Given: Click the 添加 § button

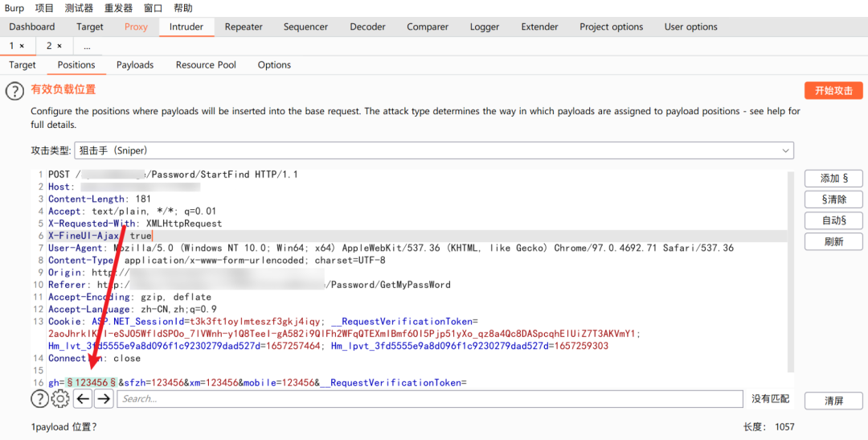Looking at the screenshot, I should click(833, 179).
